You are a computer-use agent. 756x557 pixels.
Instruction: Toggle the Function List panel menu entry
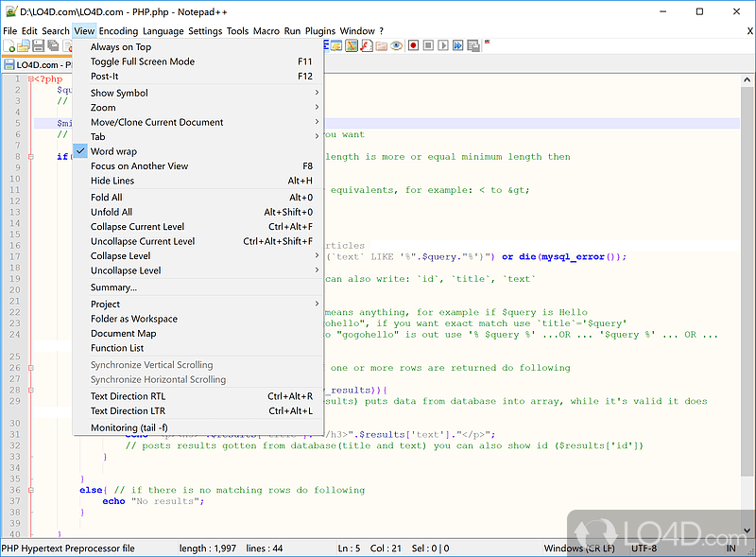click(x=198, y=348)
